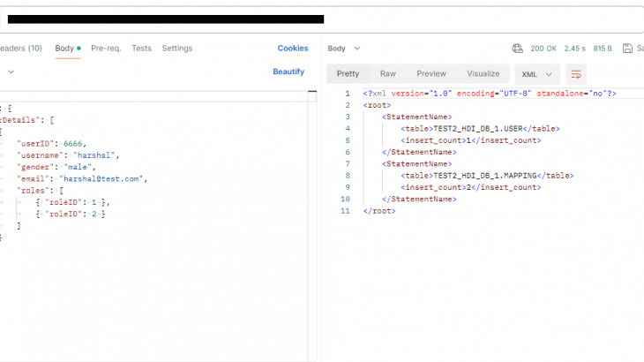Click the network globe icon beside status

click(518, 49)
